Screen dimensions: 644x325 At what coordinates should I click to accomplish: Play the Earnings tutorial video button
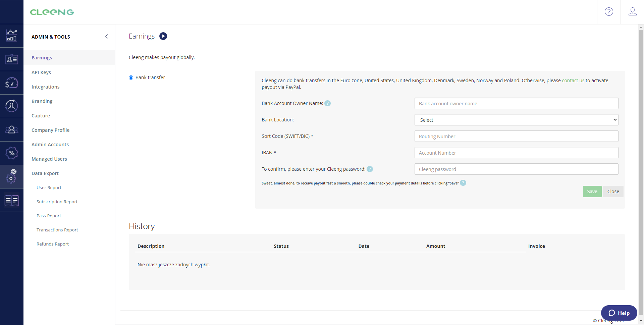[x=163, y=36]
